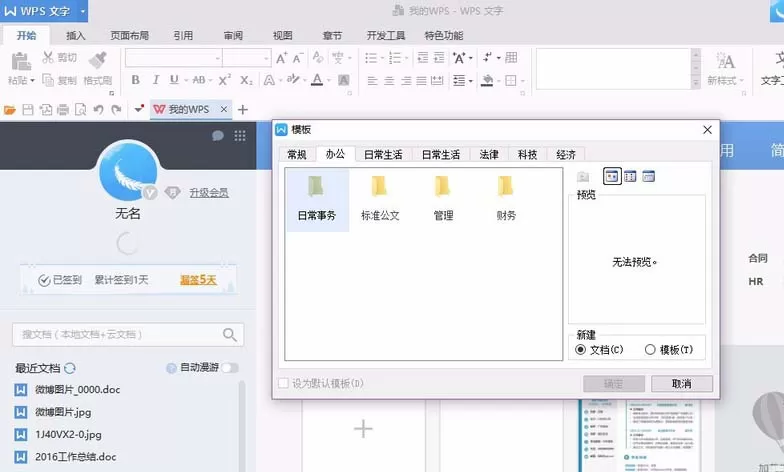Image resolution: width=784 pixels, height=472 pixels.
Task: Switch to the 法律 template tab
Action: tap(489, 154)
